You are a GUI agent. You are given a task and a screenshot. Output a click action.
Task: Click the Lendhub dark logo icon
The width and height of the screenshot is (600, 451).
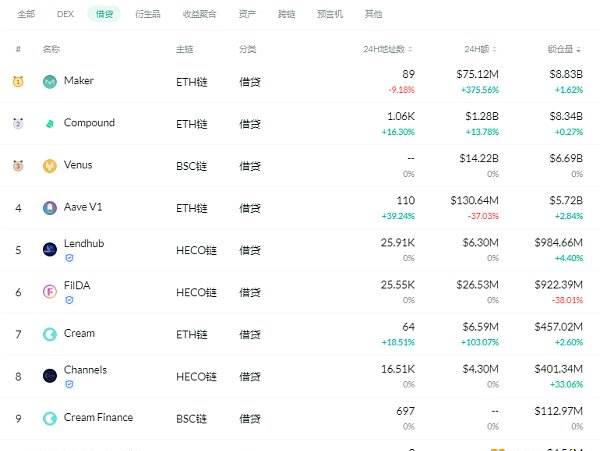click(50, 250)
